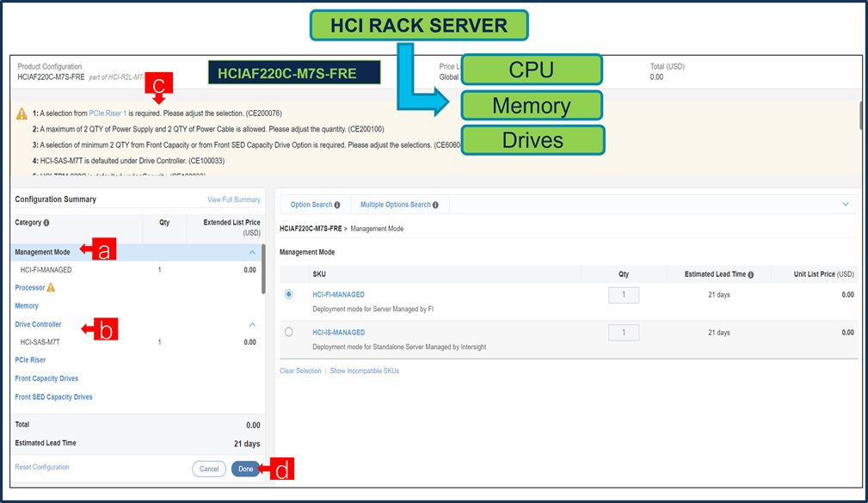This screenshot has width=868, height=503.
Task: Click the PCIe Riser 1 link in warning
Action: [108, 113]
